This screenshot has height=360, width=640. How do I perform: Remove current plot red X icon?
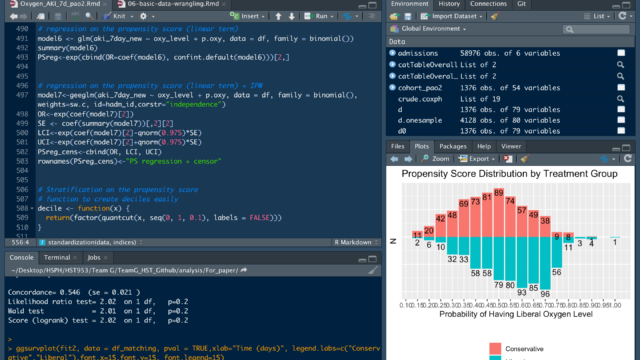point(507,159)
